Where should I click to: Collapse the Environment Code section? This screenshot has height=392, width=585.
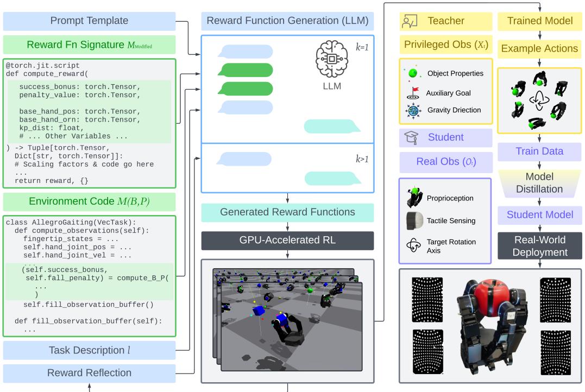pyautogui.click(x=89, y=201)
